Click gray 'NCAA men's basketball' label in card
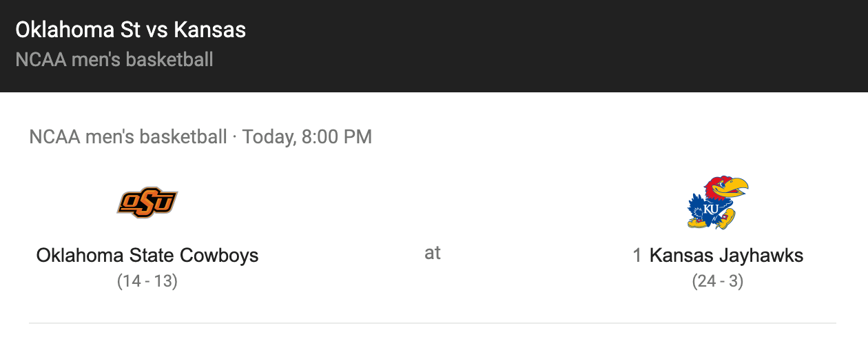 pyautogui.click(x=128, y=137)
